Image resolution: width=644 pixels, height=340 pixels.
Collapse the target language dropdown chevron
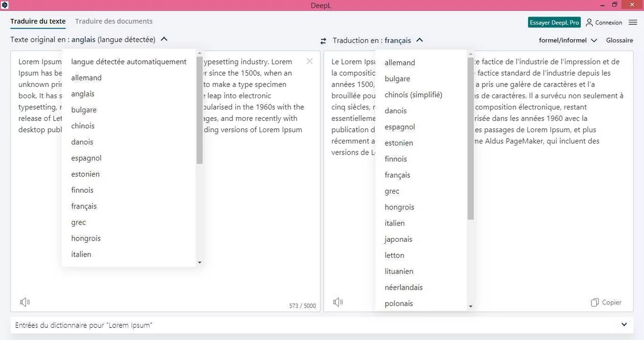click(420, 40)
